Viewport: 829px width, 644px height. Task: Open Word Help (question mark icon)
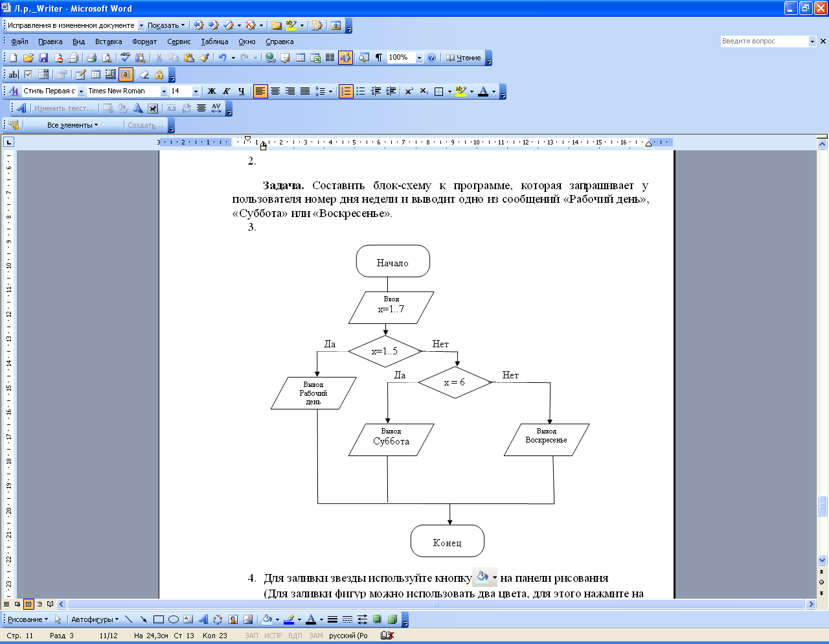[x=432, y=58]
